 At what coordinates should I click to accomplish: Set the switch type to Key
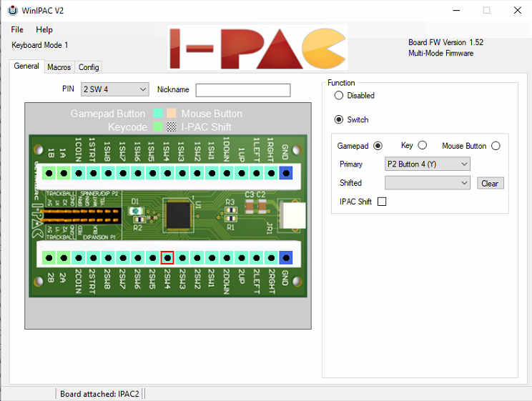[422, 145]
